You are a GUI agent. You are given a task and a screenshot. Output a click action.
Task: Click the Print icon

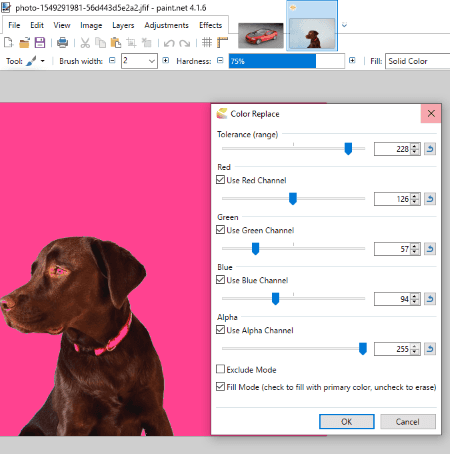[62, 42]
